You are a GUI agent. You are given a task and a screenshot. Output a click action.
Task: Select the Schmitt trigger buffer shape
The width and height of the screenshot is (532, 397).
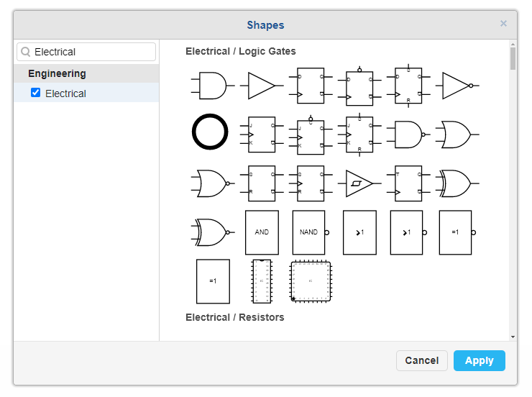(359, 183)
